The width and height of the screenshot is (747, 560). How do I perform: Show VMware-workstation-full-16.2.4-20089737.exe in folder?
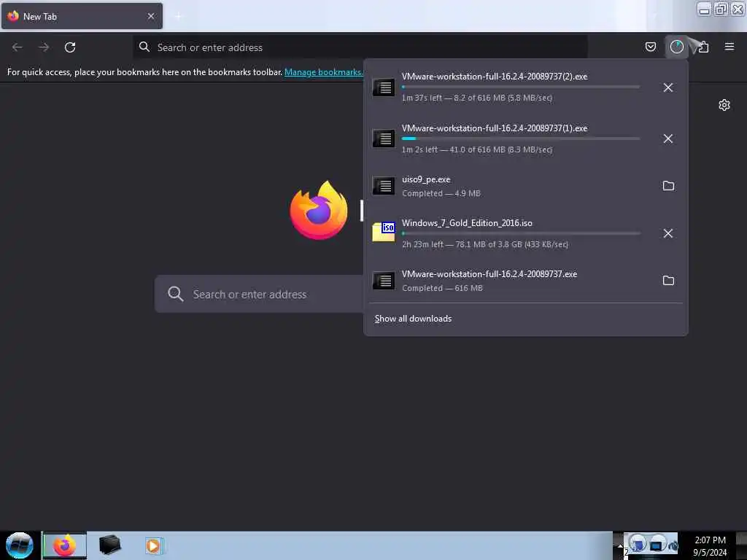click(668, 281)
